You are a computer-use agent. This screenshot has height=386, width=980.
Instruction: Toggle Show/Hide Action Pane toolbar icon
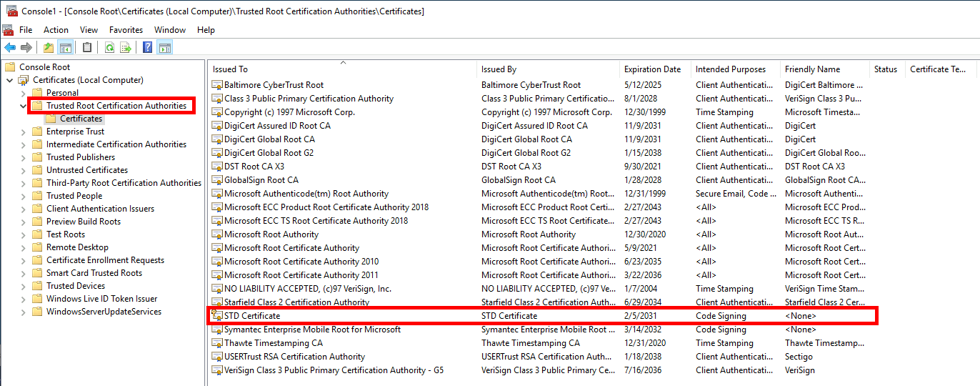tap(165, 48)
